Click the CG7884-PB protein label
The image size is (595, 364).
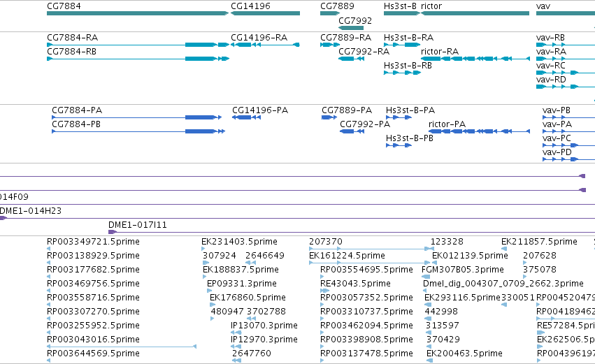coord(76,124)
